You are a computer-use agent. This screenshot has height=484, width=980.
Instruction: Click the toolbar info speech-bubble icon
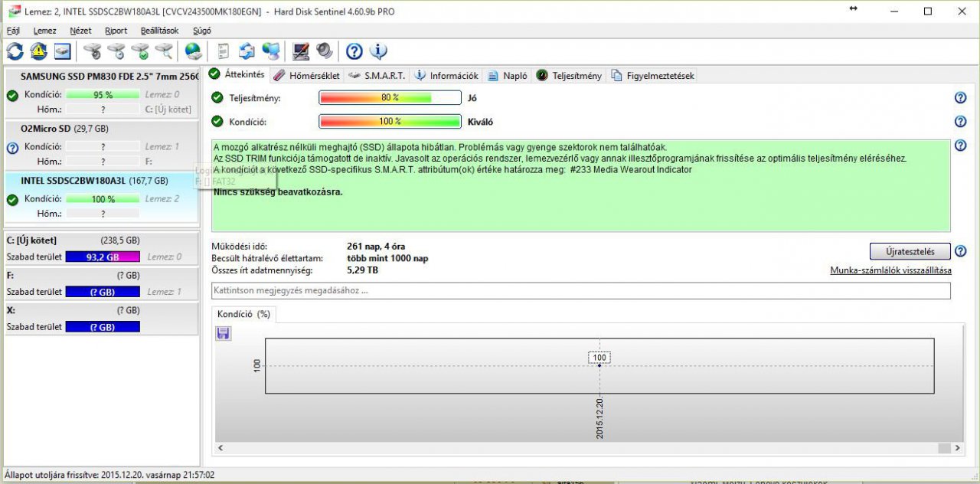point(378,51)
